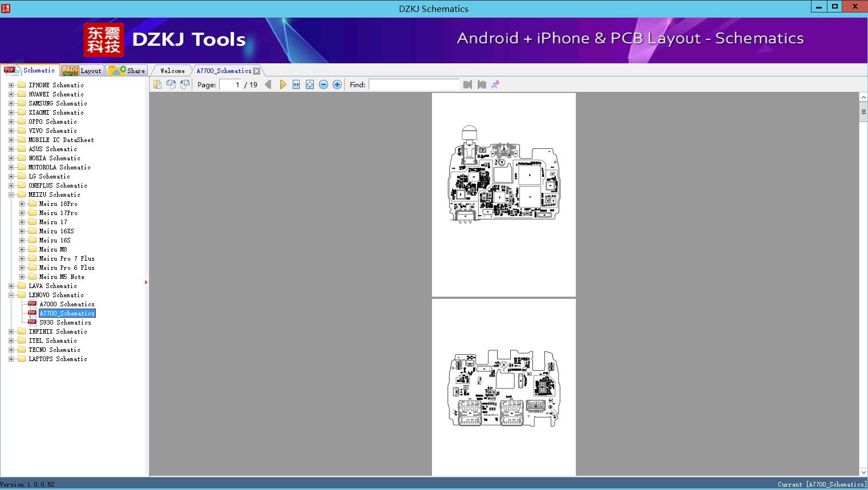Viewport: 868px width, 490px height.
Task: Click the DZKJ app icon in title bar
Action: coord(6,8)
